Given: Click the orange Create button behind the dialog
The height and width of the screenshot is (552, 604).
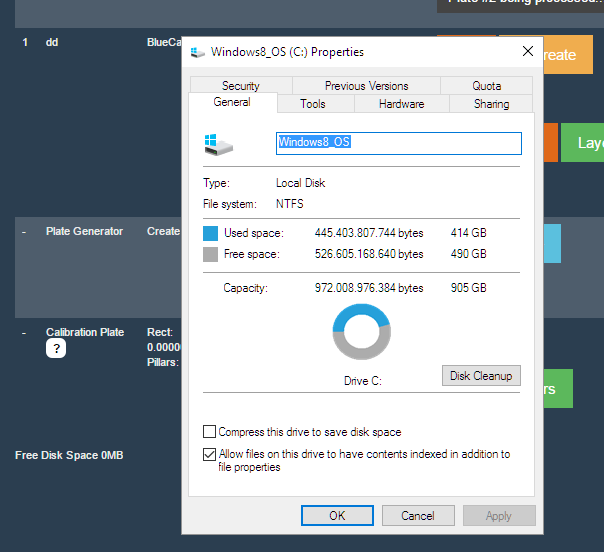Looking at the screenshot, I should pyautogui.click(x=568, y=54).
